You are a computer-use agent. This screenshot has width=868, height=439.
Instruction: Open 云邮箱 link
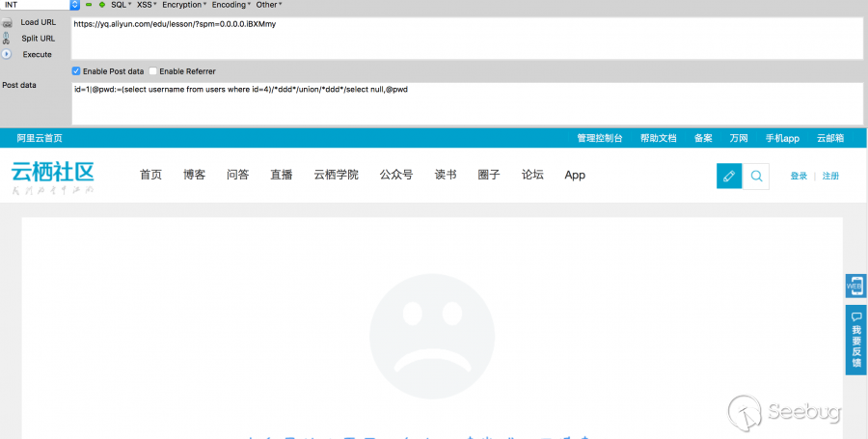tap(830, 138)
